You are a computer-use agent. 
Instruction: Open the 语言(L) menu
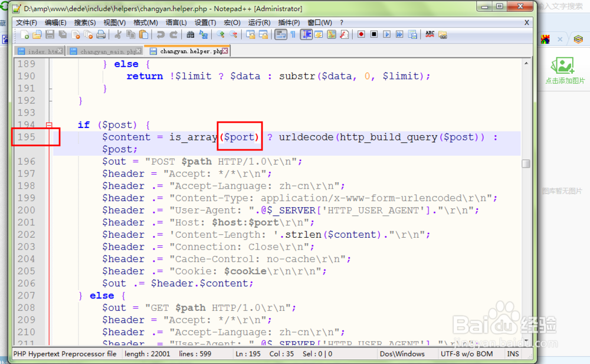(176, 22)
